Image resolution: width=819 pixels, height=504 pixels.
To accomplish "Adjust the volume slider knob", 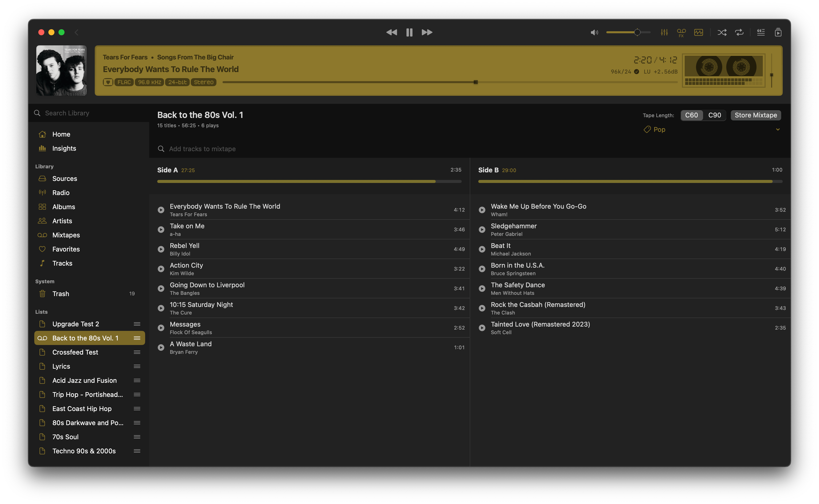I will pos(637,32).
